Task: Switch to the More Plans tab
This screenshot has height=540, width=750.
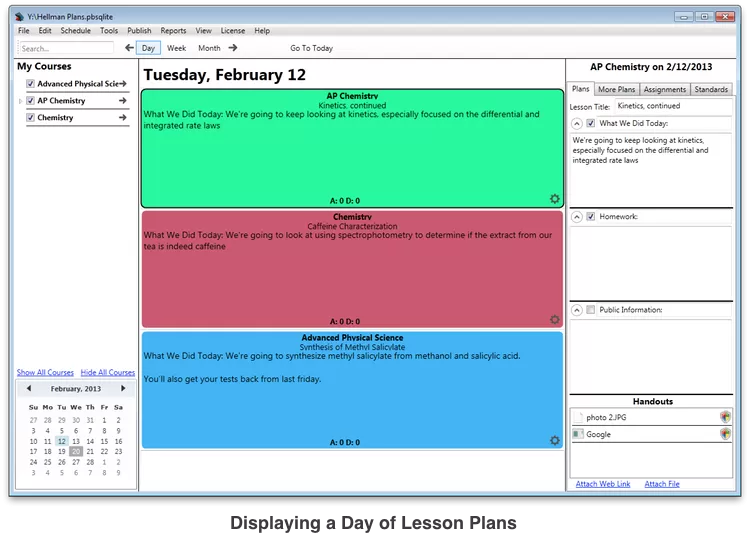Action: click(617, 89)
